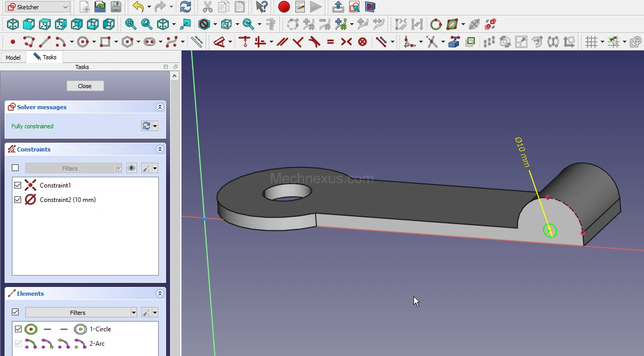
Task: Apply the parallel constraint tool
Action: (282, 42)
